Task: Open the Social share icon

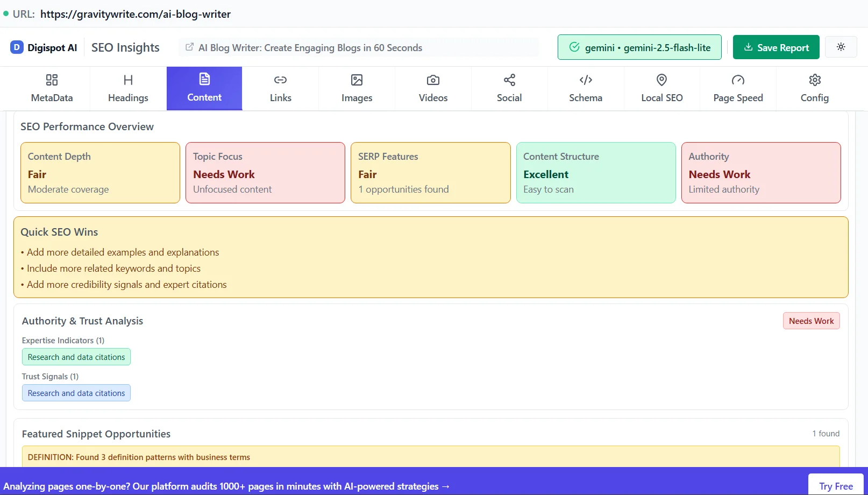Action: click(509, 80)
